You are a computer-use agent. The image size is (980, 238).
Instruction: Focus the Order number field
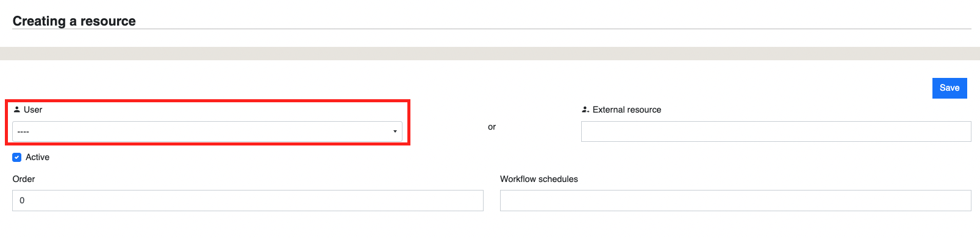[248, 200]
